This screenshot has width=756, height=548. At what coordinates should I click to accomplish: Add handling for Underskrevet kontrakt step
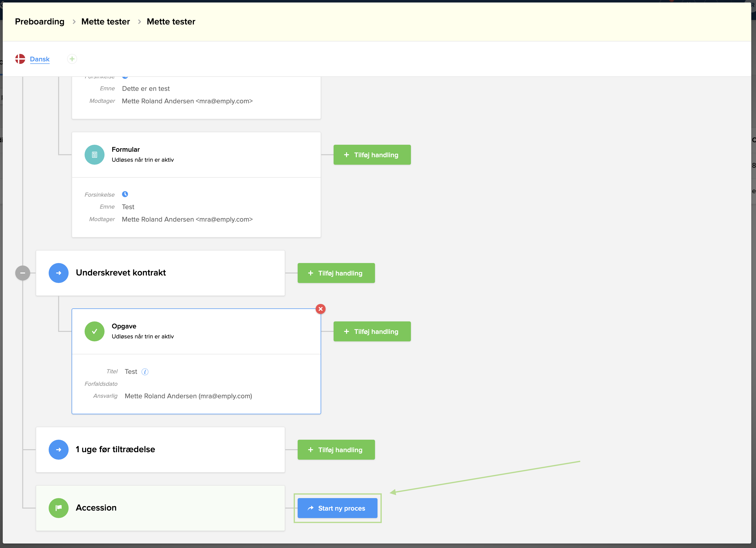[336, 273]
